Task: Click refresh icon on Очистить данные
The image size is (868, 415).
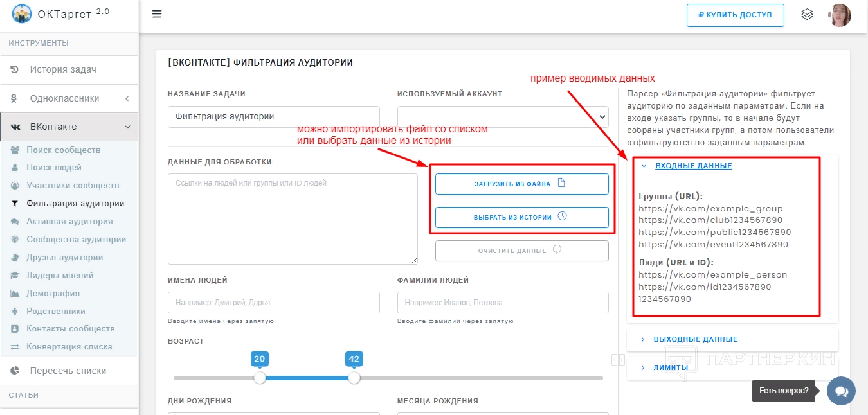Action: [557, 250]
